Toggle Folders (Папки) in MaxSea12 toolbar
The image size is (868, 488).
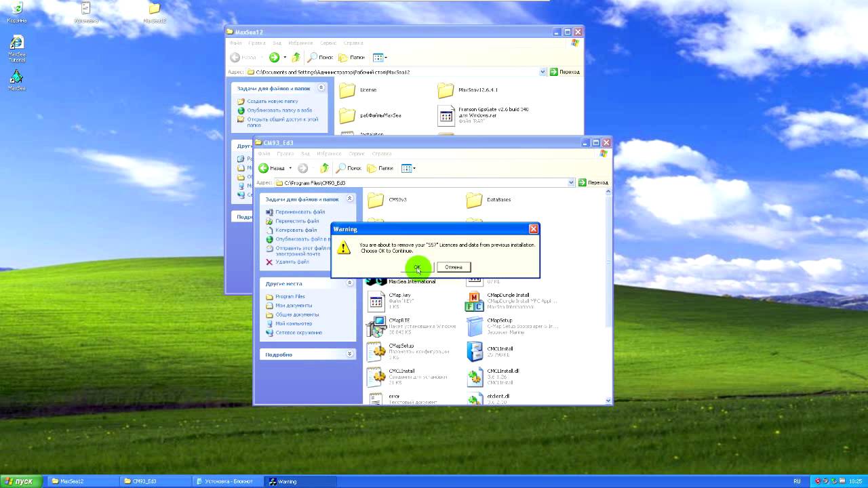(351, 58)
